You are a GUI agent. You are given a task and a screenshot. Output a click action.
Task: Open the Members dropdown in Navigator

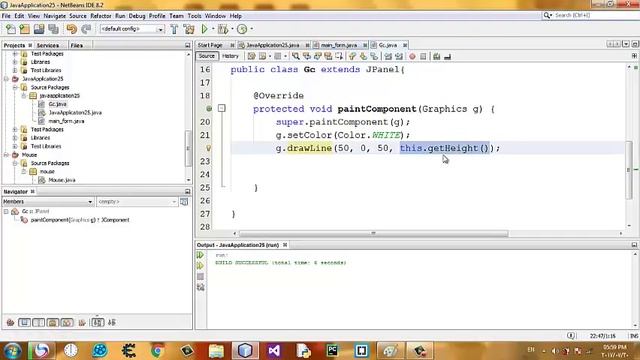pos(48,202)
